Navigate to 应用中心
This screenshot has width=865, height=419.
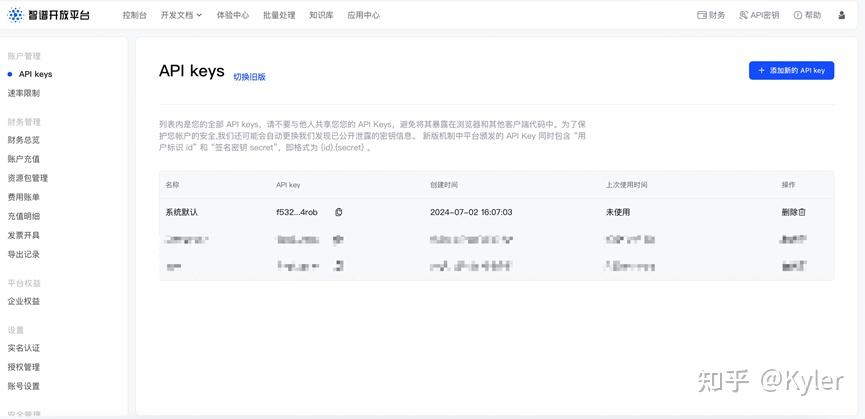click(x=364, y=15)
